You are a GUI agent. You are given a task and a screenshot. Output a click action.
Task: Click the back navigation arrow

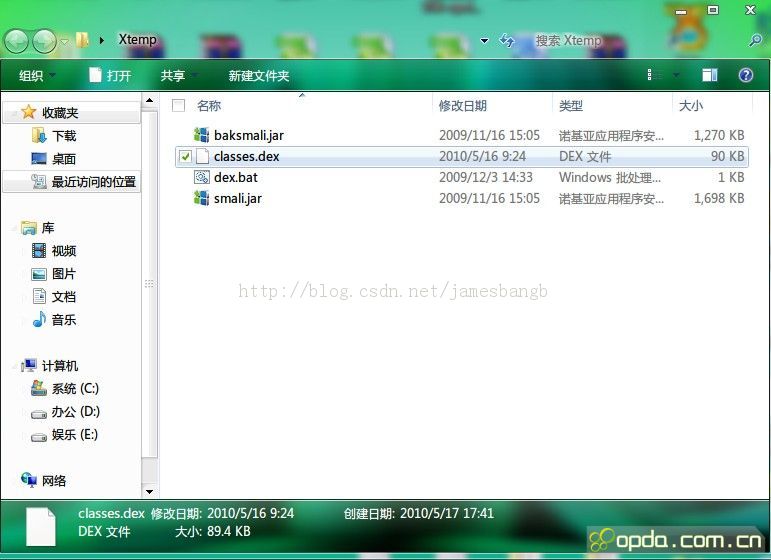coord(17,41)
